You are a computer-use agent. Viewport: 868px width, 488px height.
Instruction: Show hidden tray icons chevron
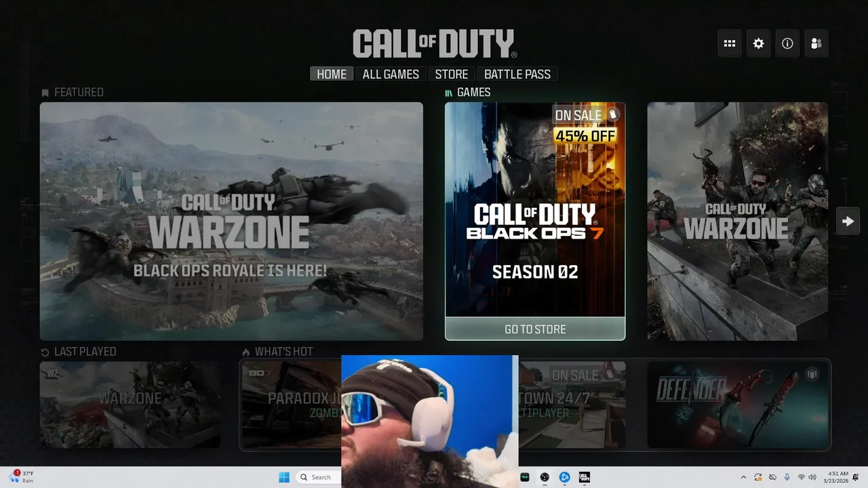click(743, 477)
